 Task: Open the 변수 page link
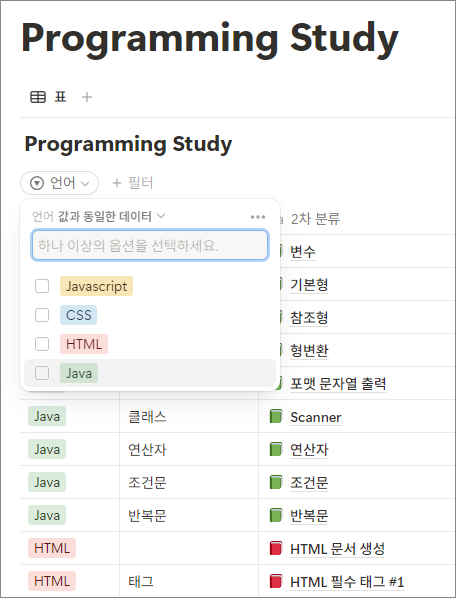coord(303,252)
